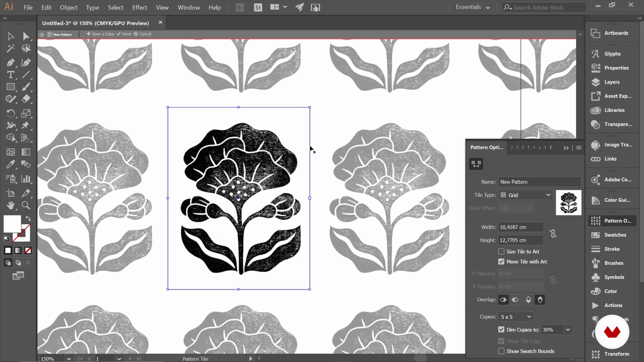Cancel pattern editing mode
Screen dimensions: 644x362
click(x=143, y=34)
